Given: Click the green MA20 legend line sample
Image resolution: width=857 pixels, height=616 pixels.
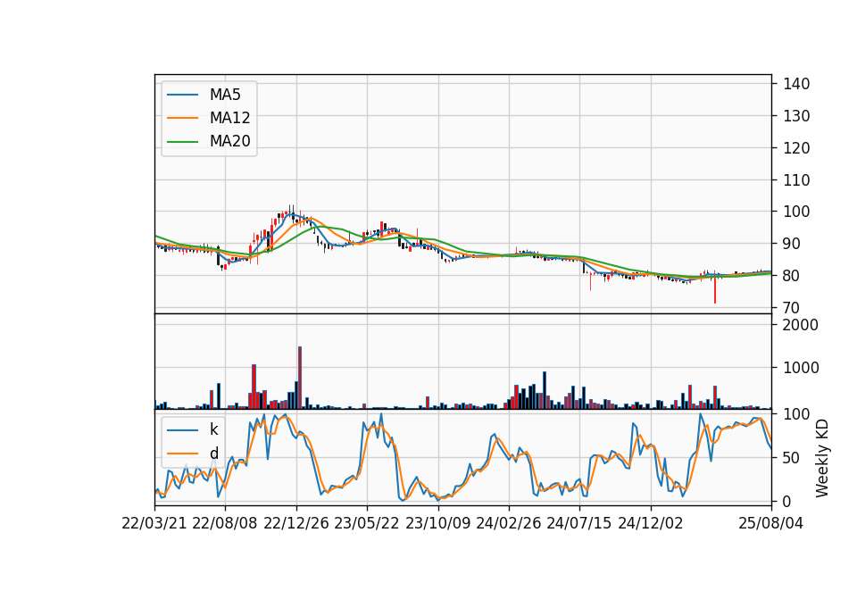Looking at the screenshot, I should 182,141.
